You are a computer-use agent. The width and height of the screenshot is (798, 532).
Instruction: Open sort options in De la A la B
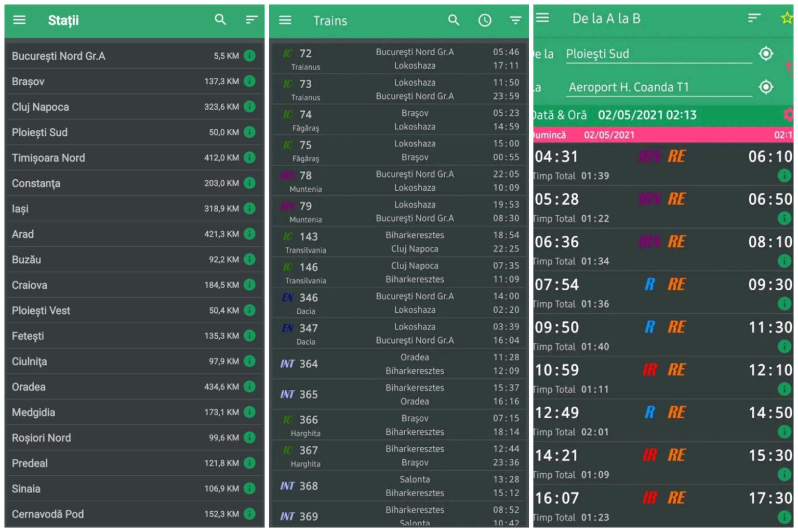coord(754,18)
